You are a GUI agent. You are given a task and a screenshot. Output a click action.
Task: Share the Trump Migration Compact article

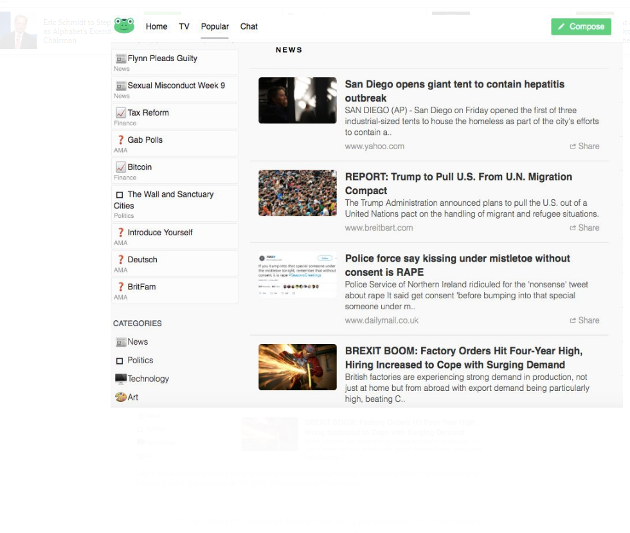(x=584, y=228)
